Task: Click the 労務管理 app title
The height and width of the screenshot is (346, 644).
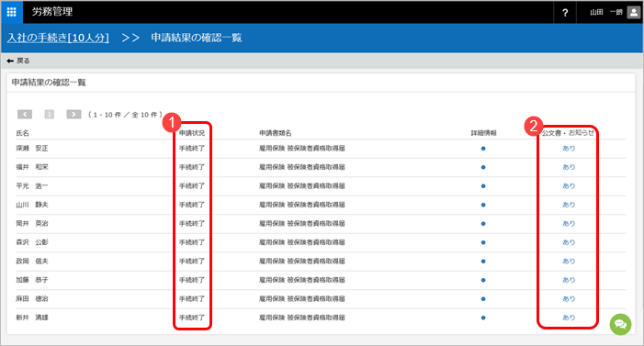Action: [52, 12]
